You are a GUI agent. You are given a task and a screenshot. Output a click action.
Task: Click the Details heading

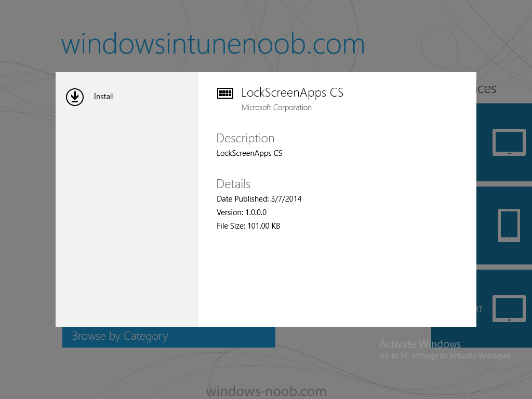click(x=233, y=184)
